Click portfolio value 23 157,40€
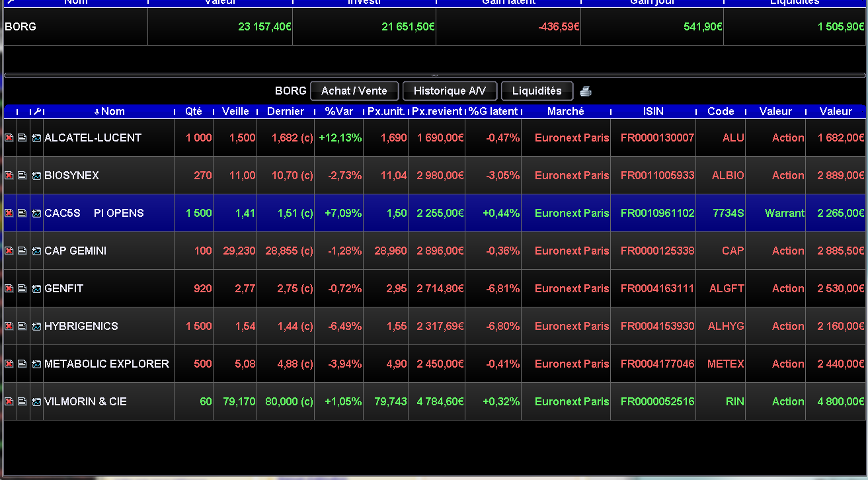Viewport: 868px width, 480px height. point(264,27)
